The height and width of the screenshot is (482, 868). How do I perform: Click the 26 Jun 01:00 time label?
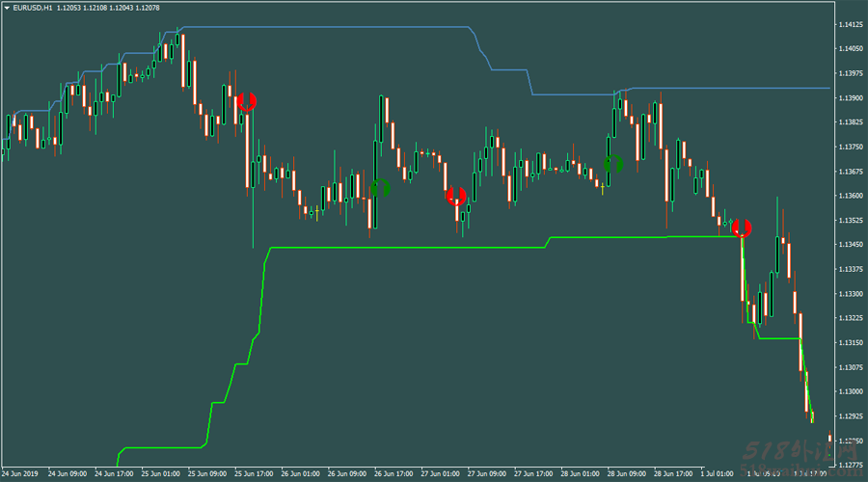pos(300,473)
